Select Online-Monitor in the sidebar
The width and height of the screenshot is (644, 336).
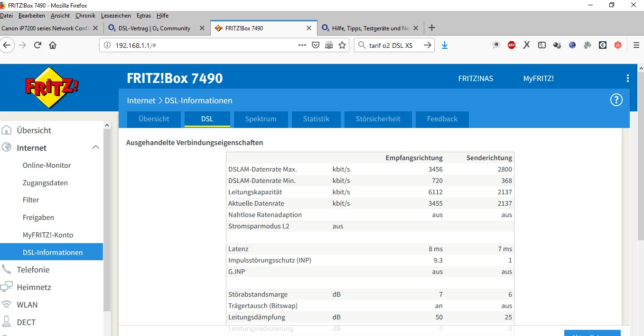pyautogui.click(x=47, y=165)
